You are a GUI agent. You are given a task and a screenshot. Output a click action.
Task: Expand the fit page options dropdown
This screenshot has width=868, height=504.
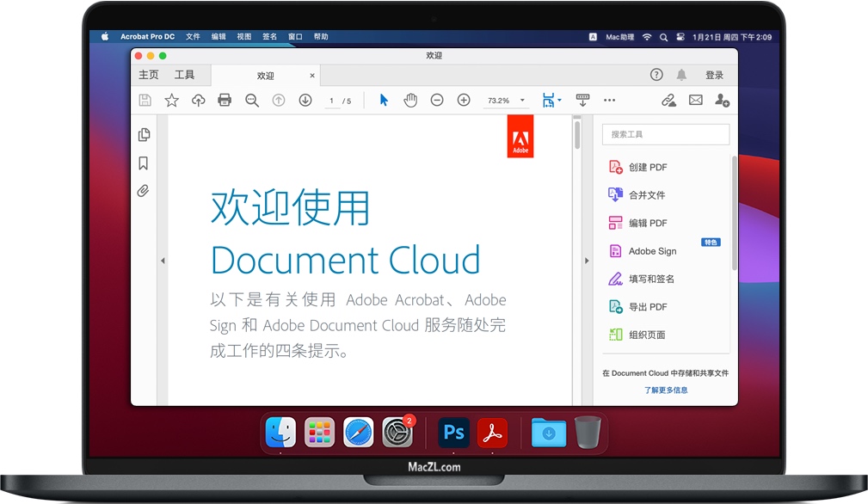[559, 101]
